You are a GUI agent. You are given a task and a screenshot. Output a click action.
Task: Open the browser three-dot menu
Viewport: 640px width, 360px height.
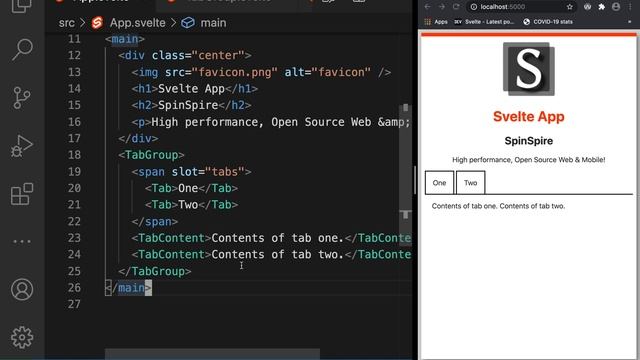(630, 7)
